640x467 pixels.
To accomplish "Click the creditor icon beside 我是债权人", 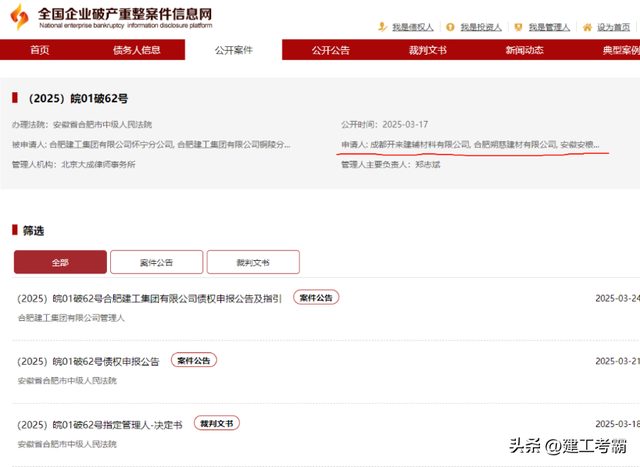I will pos(382,27).
